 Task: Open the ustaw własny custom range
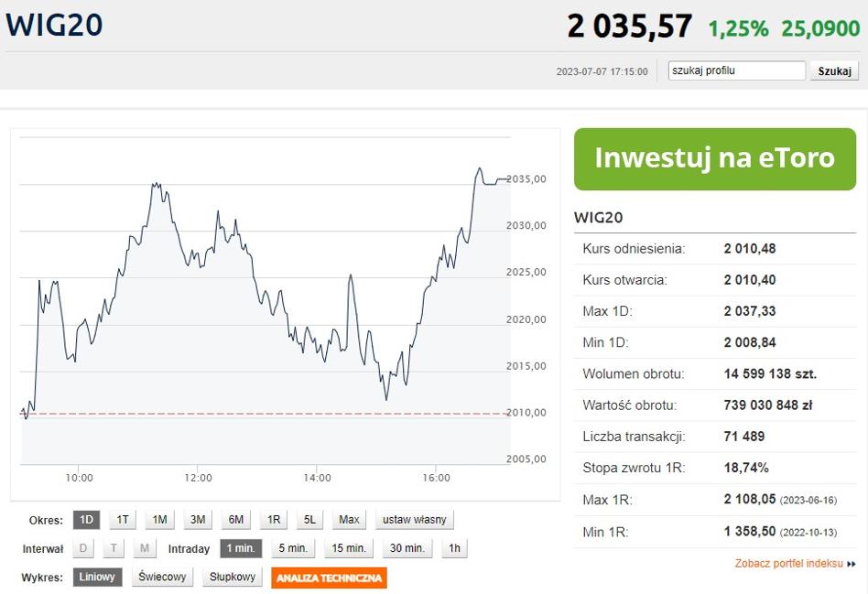pyautogui.click(x=415, y=520)
